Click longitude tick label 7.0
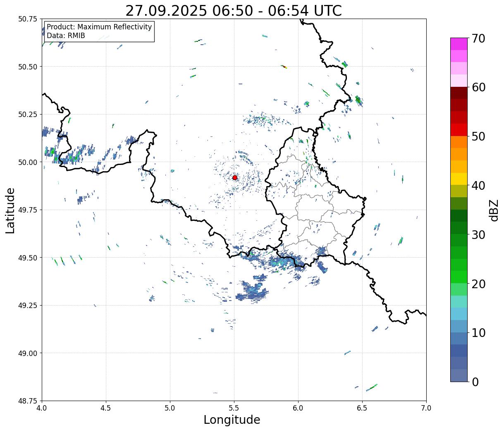Screen dimensions: 504x430 pyautogui.click(x=426, y=408)
